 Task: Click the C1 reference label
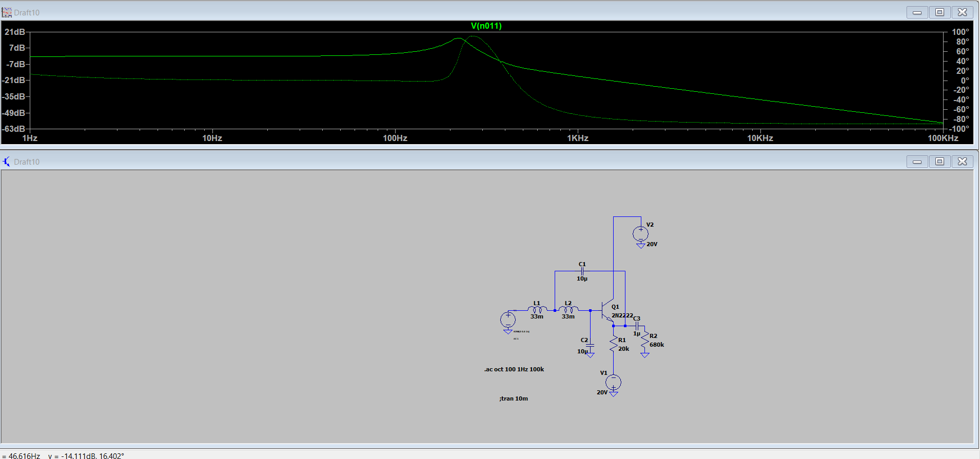point(582,264)
